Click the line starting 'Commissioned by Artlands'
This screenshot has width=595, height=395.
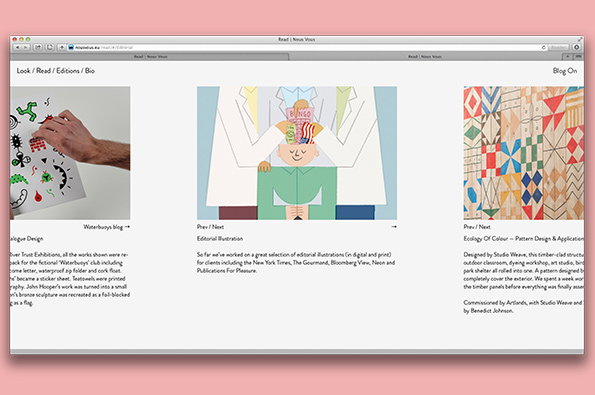tap(524, 303)
